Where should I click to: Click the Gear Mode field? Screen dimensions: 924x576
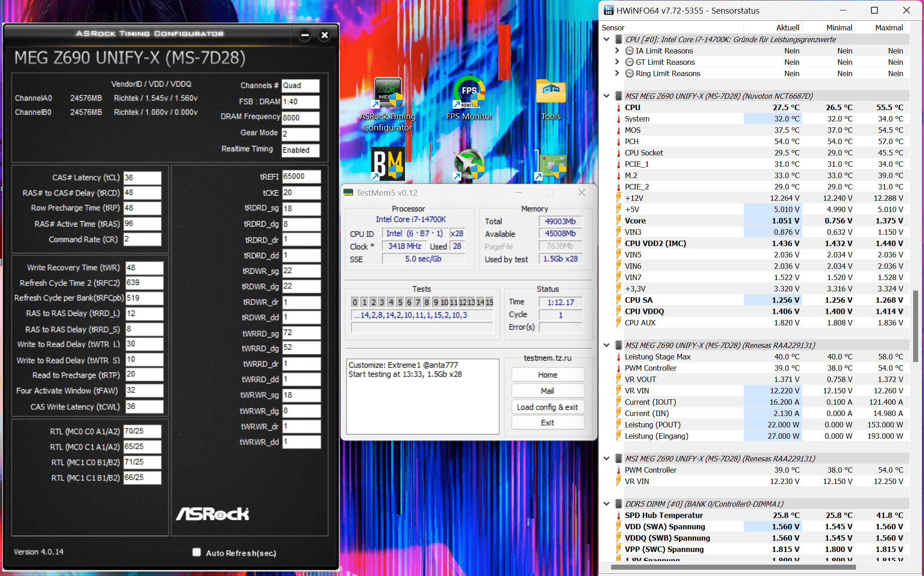tap(300, 134)
